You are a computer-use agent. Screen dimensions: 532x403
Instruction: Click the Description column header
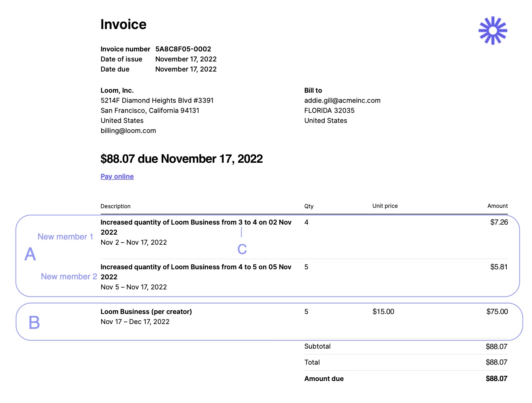pos(115,206)
